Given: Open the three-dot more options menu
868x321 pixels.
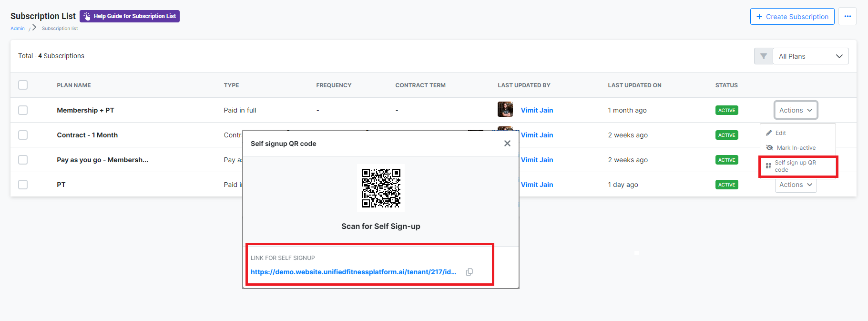Looking at the screenshot, I should 847,16.
